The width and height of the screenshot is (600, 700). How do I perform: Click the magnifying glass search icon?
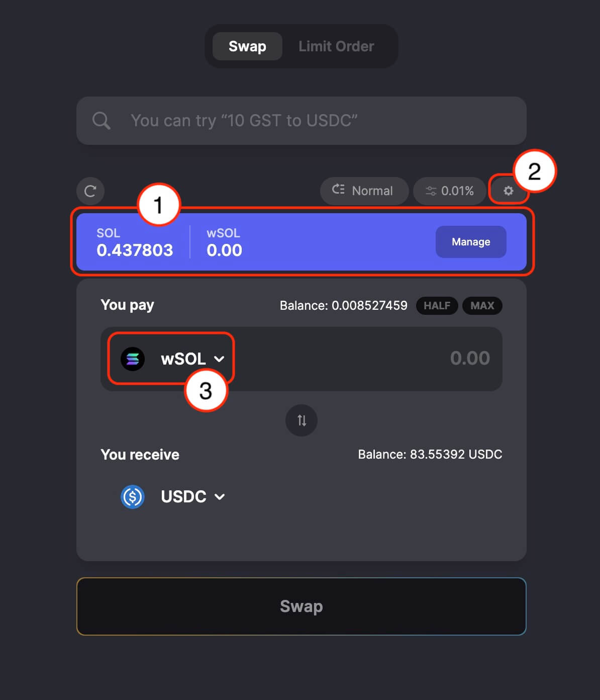tap(101, 121)
